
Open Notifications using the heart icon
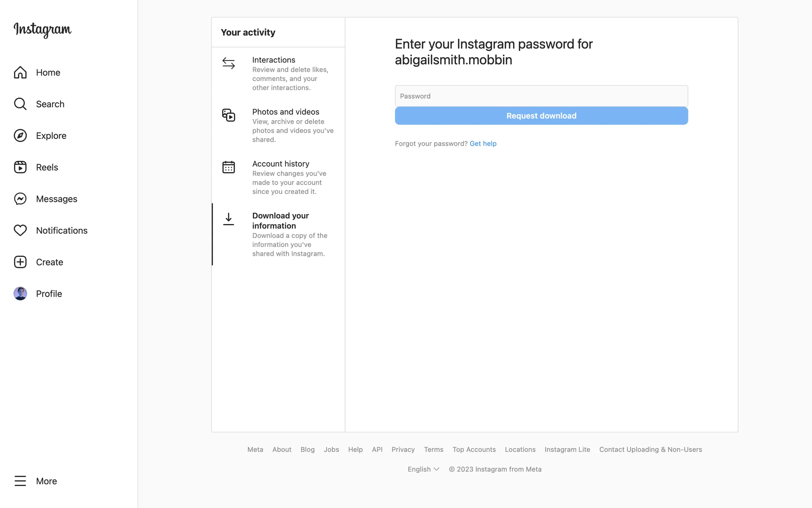20,230
